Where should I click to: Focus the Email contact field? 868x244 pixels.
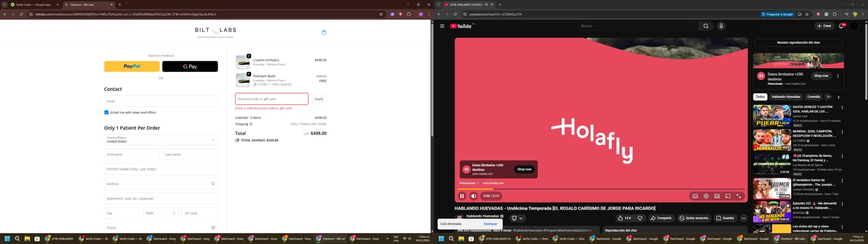[161, 101]
